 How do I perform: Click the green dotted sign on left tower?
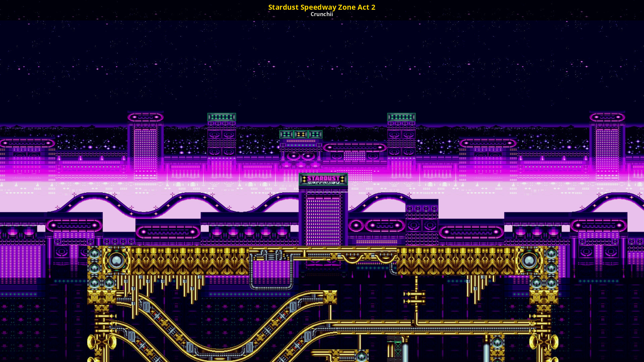click(x=221, y=117)
